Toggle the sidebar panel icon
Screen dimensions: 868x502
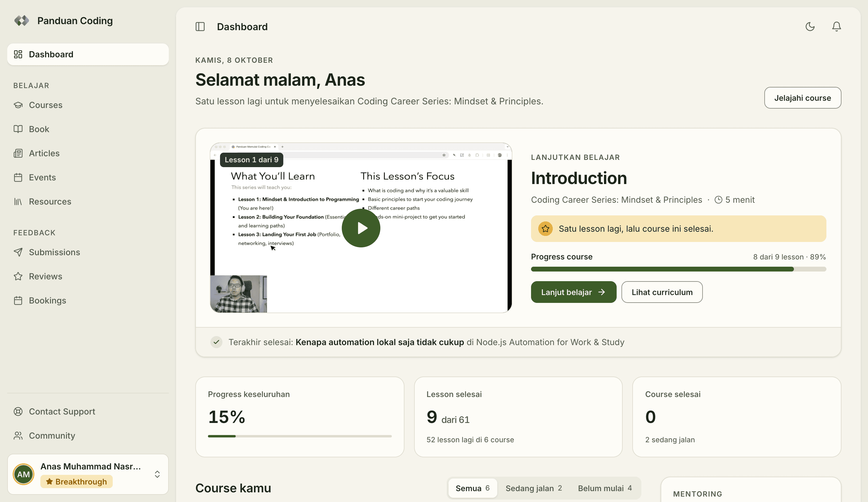[200, 27]
